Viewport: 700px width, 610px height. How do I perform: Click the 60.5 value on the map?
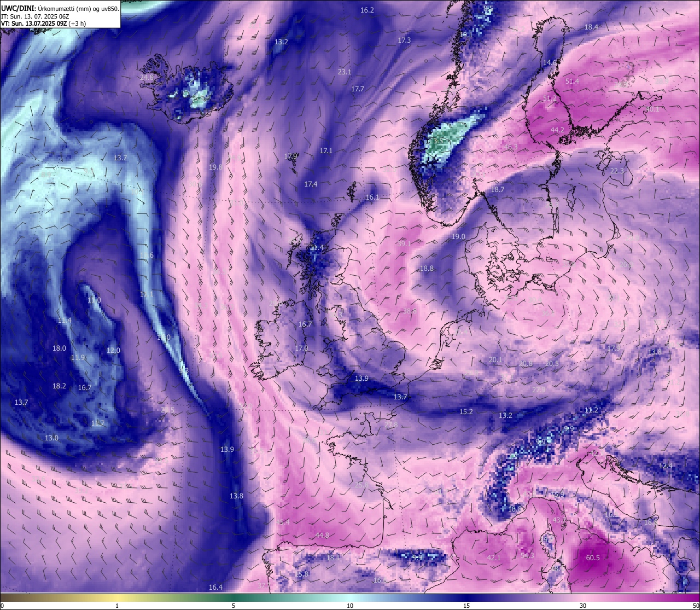pyautogui.click(x=593, y=558)
